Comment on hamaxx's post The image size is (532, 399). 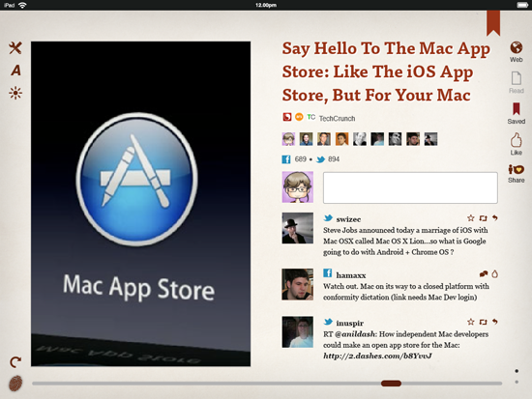tap(484, 273)
